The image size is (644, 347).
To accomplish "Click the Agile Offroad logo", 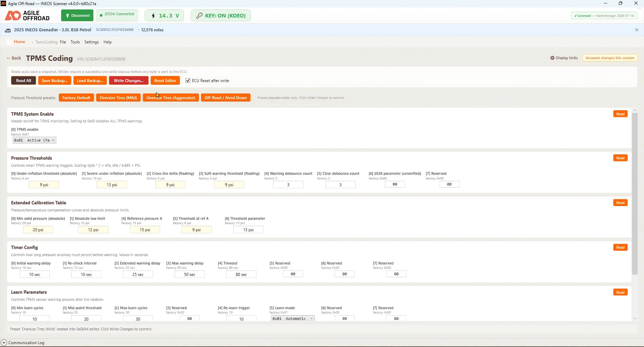I will tap(27, 15).
